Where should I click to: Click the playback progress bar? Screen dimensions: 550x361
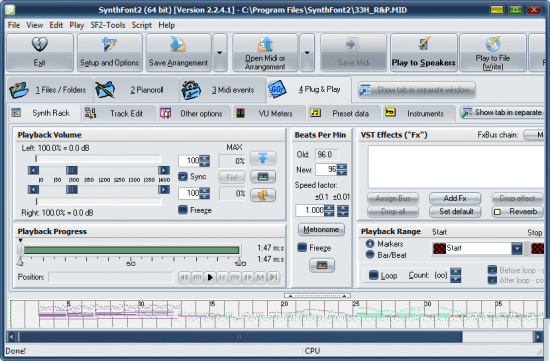click(132, 250)
